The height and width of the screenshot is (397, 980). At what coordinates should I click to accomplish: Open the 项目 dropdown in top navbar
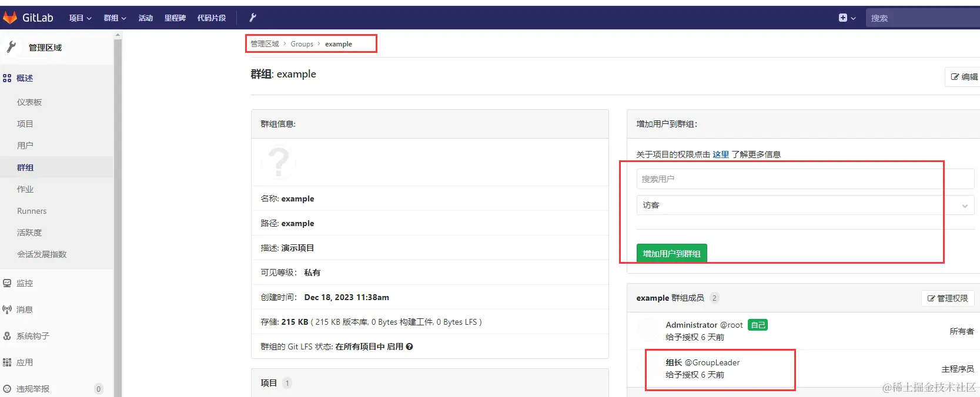click(81, 18)
